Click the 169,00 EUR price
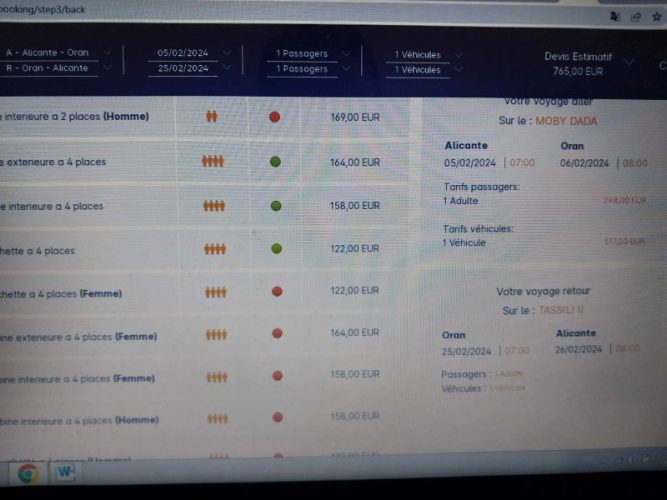This screenshot has width=667, height=500. 355,117
